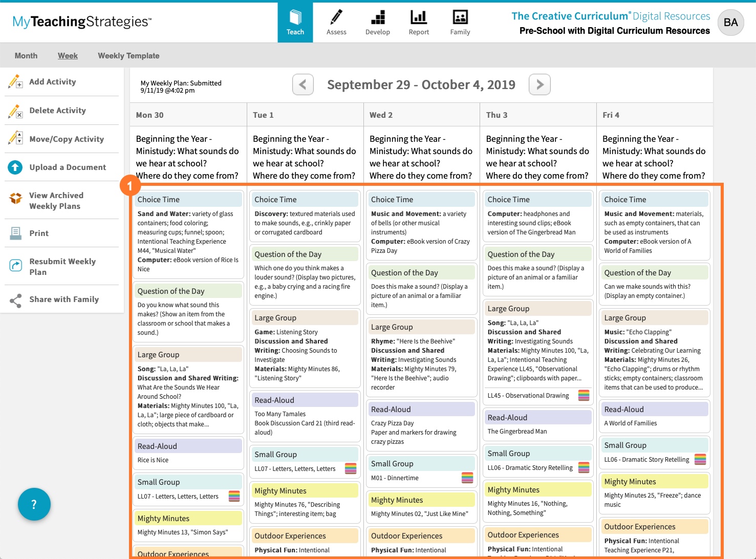Switch to the Month view tab
Image resolution: width=756 pixels, height=559 pixels.
coord(26,56)
